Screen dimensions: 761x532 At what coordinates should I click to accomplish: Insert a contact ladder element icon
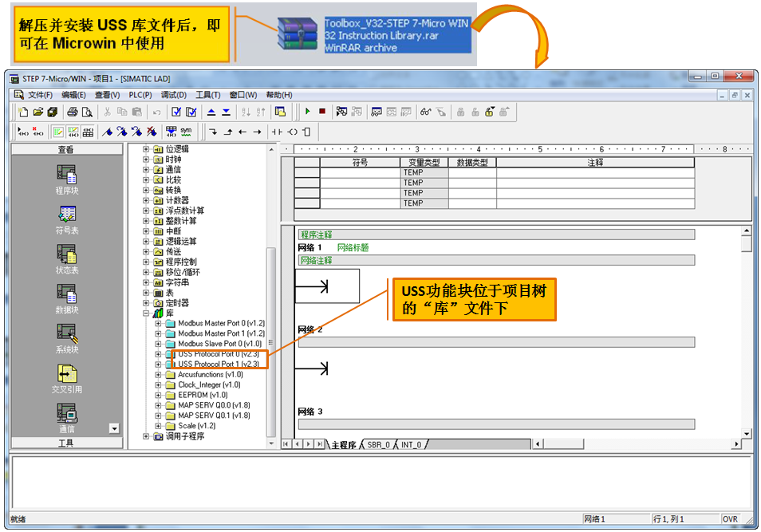click(277, 132)
